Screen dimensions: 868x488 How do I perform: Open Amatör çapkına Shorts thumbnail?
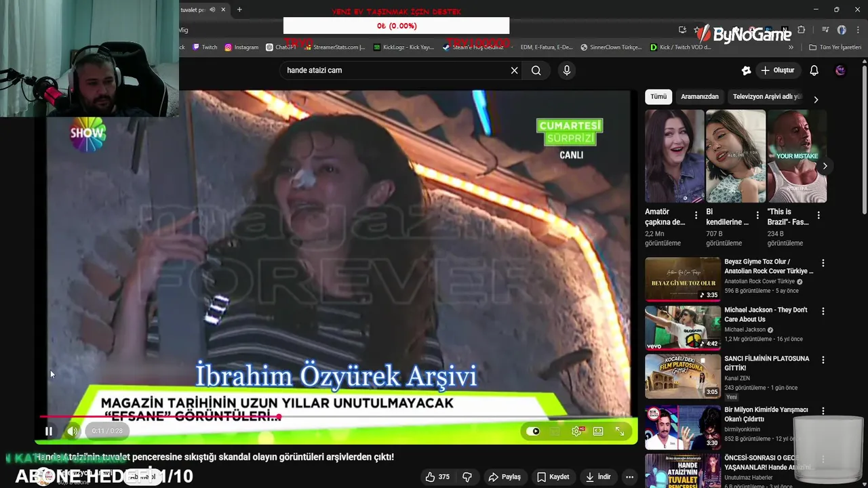click(675, 156)
